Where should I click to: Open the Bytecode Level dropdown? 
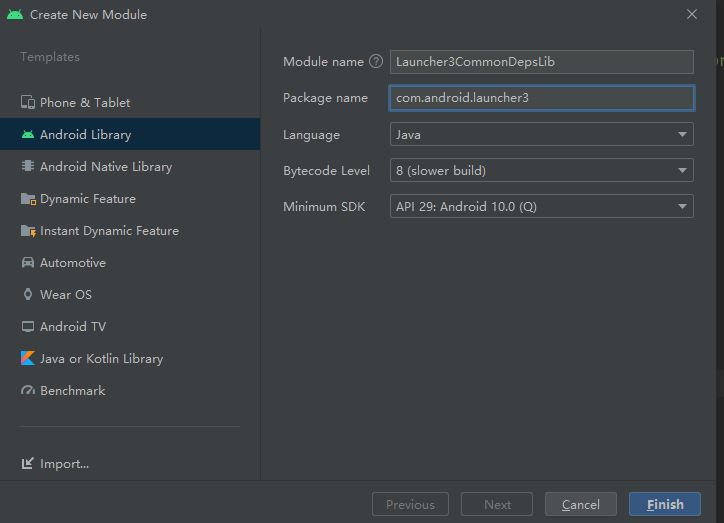[x=542, y=170]
